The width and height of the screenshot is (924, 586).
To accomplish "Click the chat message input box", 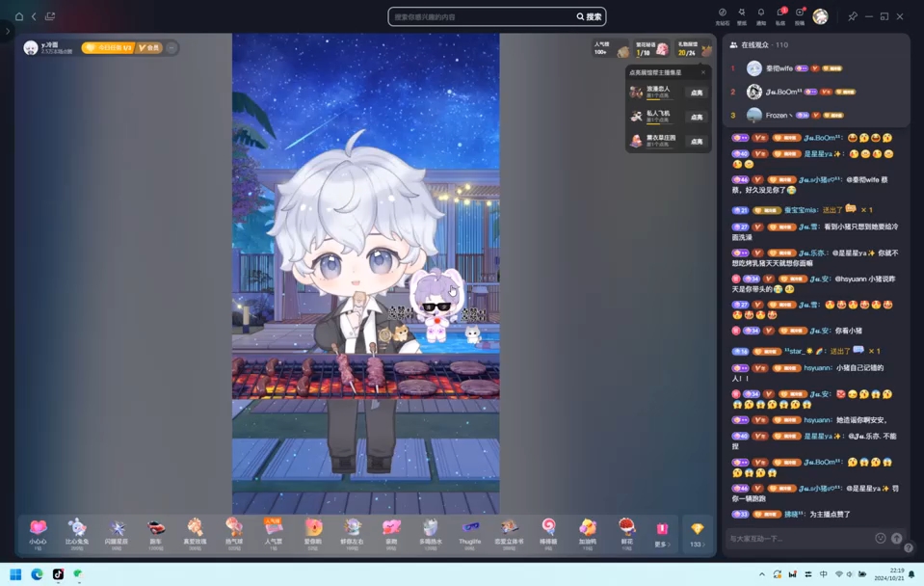I will pyautogui.click(x=801, y=538).
